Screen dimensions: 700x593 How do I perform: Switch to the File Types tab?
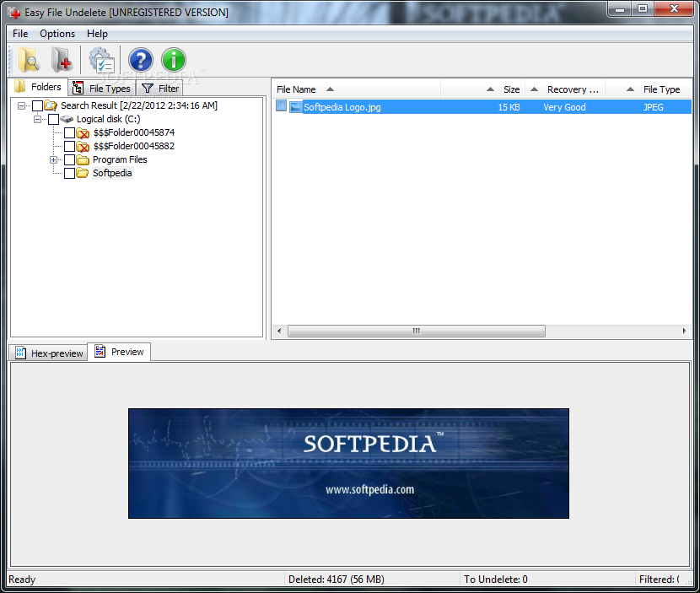[101, 89]
